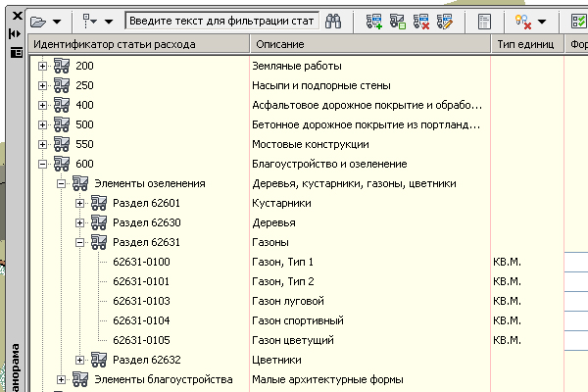Collapse Раздел 62631 node
Image resolution: width=588 pixels, height=392 pixels.
[80, 242]
